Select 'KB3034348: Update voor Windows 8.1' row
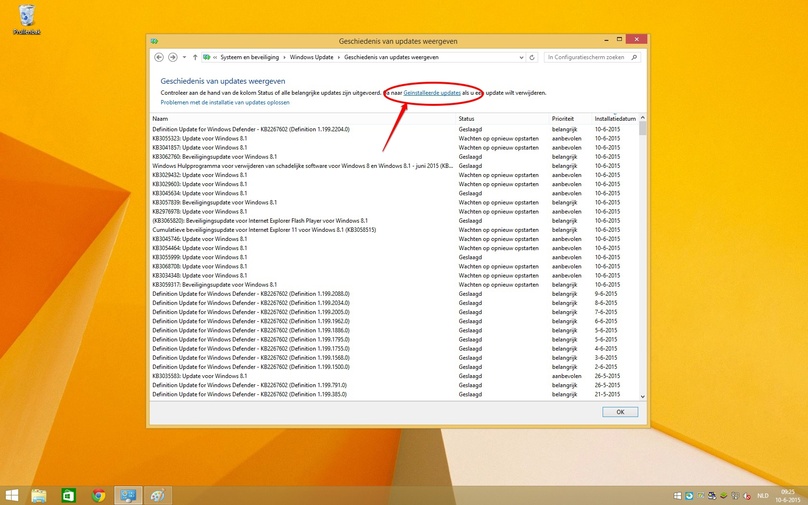This screenshot has height=505, width=808. (x=394, y=276)
